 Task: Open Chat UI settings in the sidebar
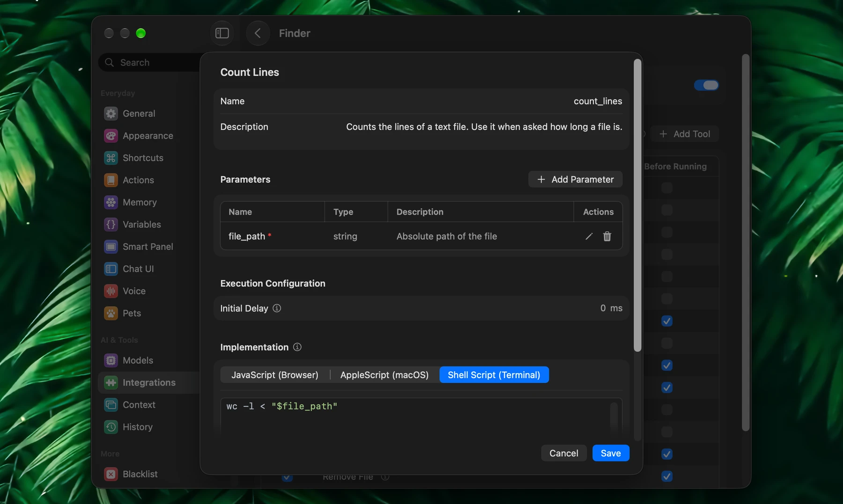point(149,269)
